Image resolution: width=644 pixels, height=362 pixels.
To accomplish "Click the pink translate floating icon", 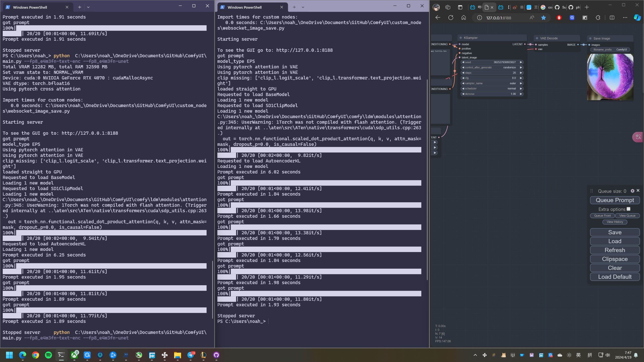I will pyautogui.click(x=638, y=137).
